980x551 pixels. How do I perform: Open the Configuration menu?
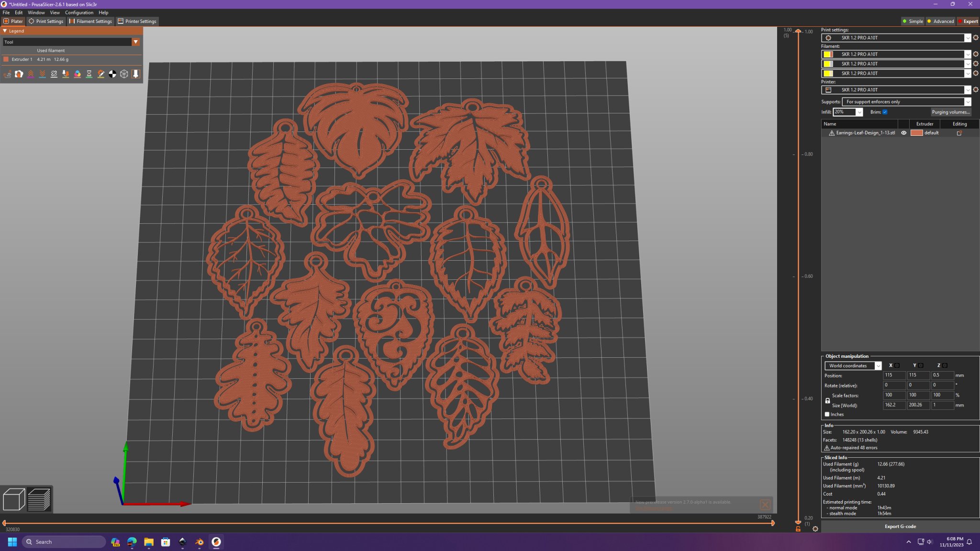[x=79, y=12]
